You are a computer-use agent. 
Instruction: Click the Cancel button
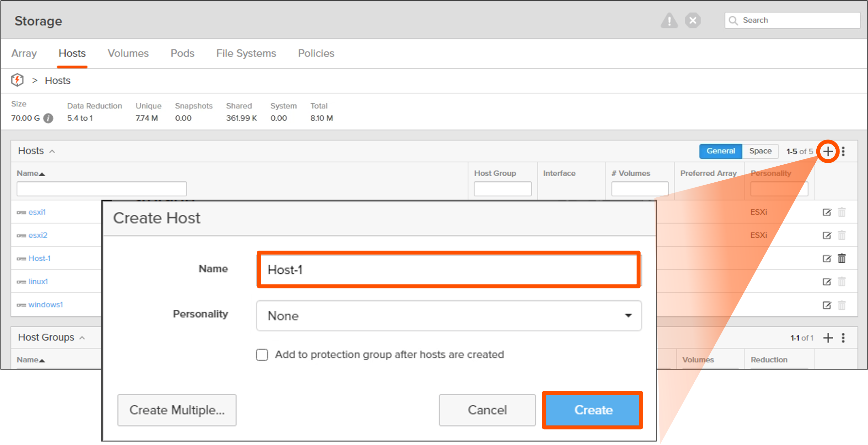[x=487, y=410]
